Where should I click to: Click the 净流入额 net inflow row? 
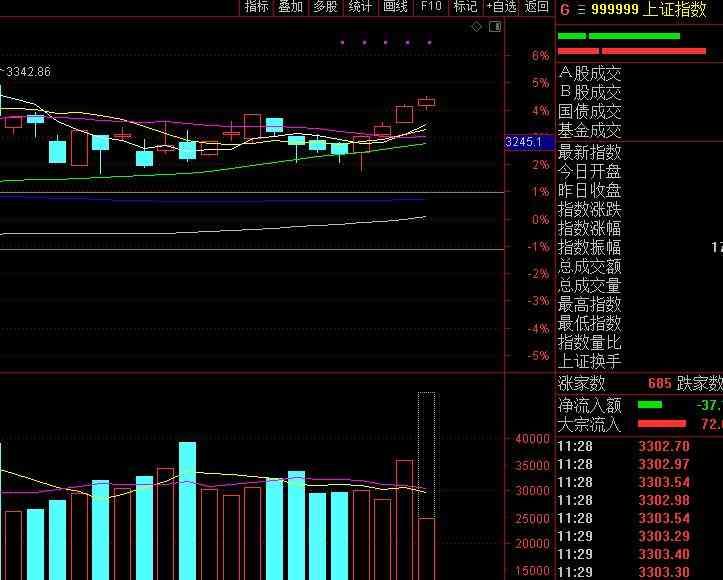[x=590, y=405]
